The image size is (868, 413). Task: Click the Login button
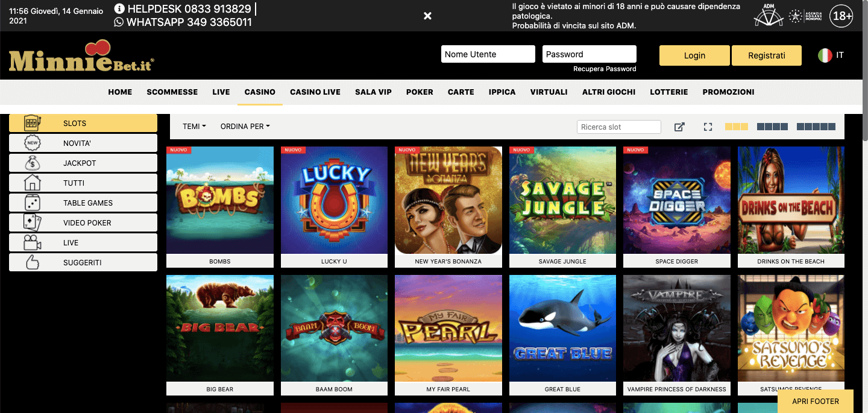point(694,55)
